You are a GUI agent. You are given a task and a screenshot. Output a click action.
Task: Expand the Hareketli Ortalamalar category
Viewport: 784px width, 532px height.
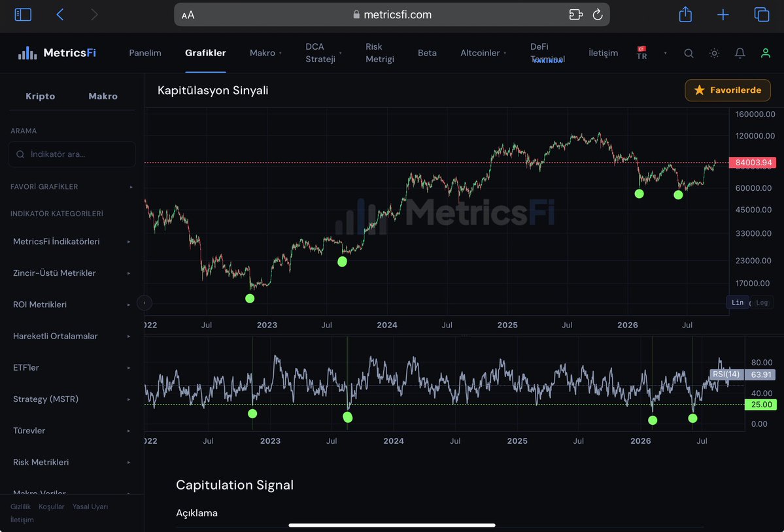click(72, 336)
